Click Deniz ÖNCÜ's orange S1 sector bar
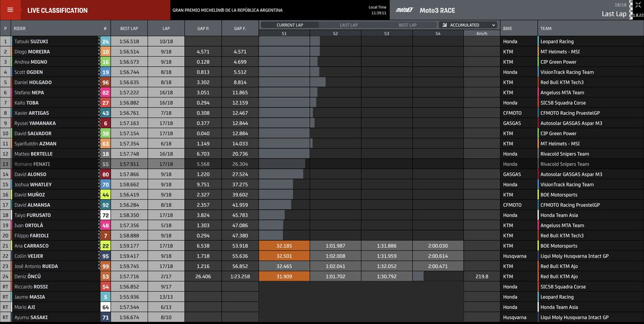This screenshot has height=324, width=644. [283, 276]
